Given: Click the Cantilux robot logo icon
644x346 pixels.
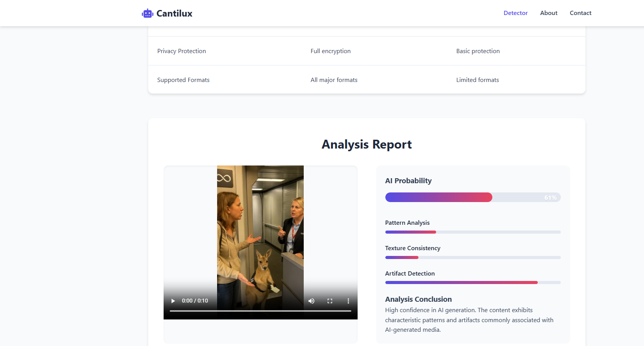Looking at the screenshot, I should [147, 13].
